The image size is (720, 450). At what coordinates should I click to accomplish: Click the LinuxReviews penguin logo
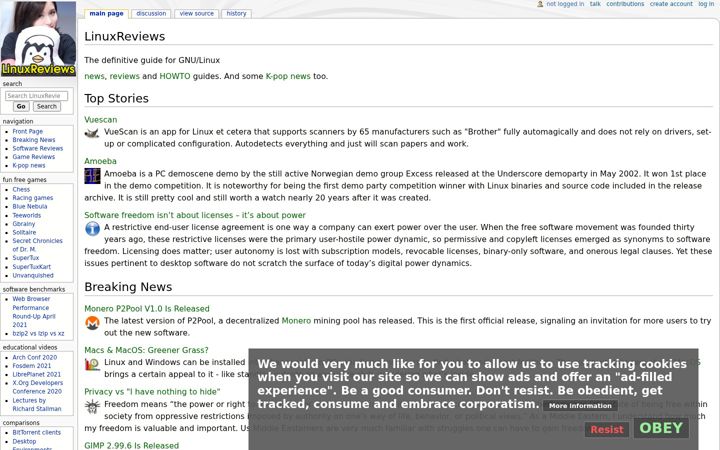[x=38, y=39]
